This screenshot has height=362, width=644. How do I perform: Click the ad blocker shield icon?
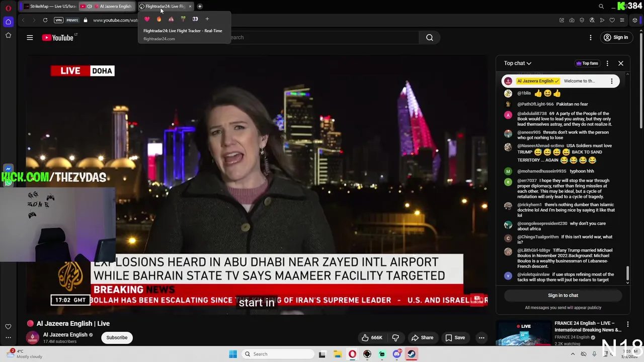(x=582, y=20)
